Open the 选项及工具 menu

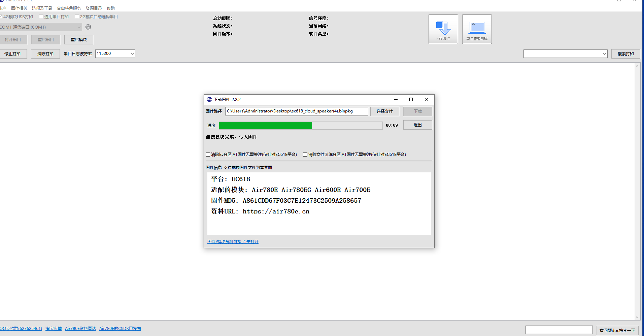pyautogui.click(x=42, y=8)
